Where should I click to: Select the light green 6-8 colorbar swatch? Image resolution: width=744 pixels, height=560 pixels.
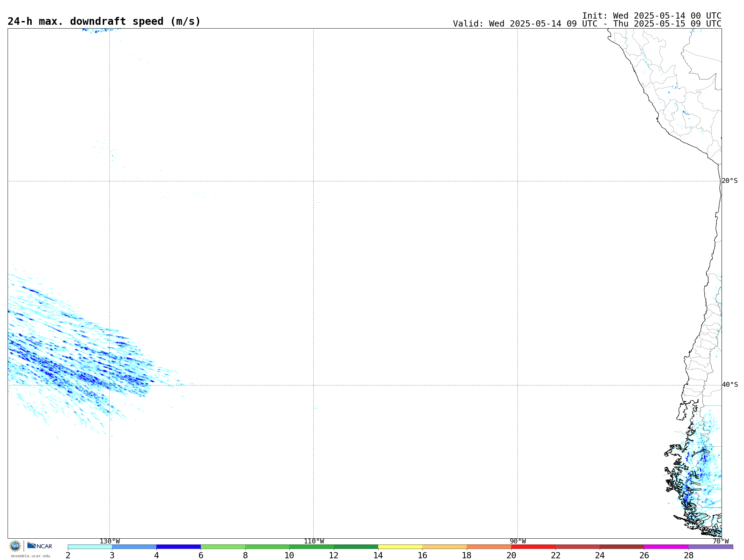[223, 547]
